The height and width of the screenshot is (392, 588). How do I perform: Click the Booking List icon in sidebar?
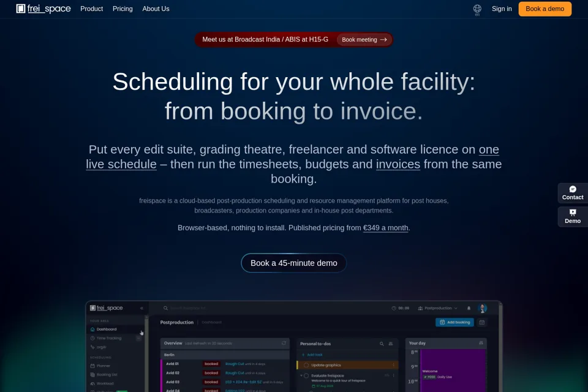coord(92,375)
